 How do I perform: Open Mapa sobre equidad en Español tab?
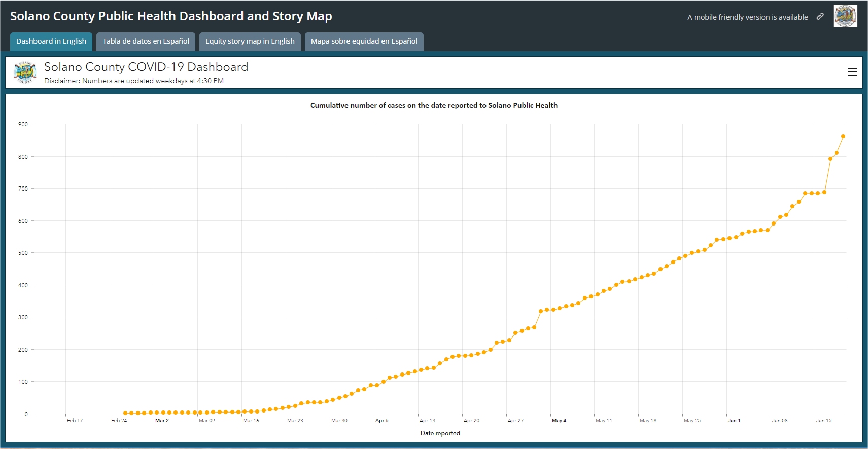point(364,42)
